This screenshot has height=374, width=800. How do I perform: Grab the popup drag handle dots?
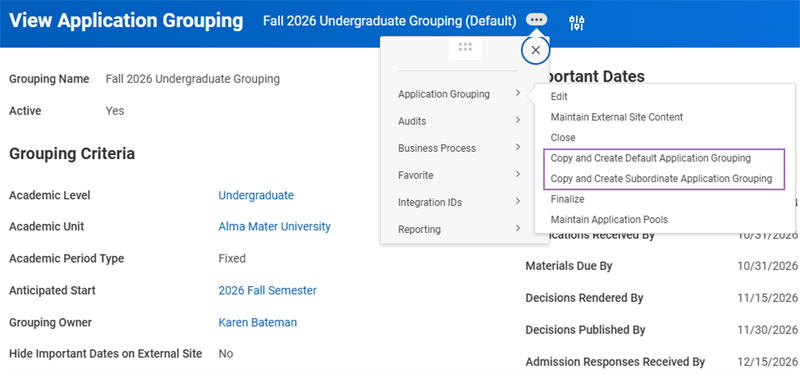point(465,47)
